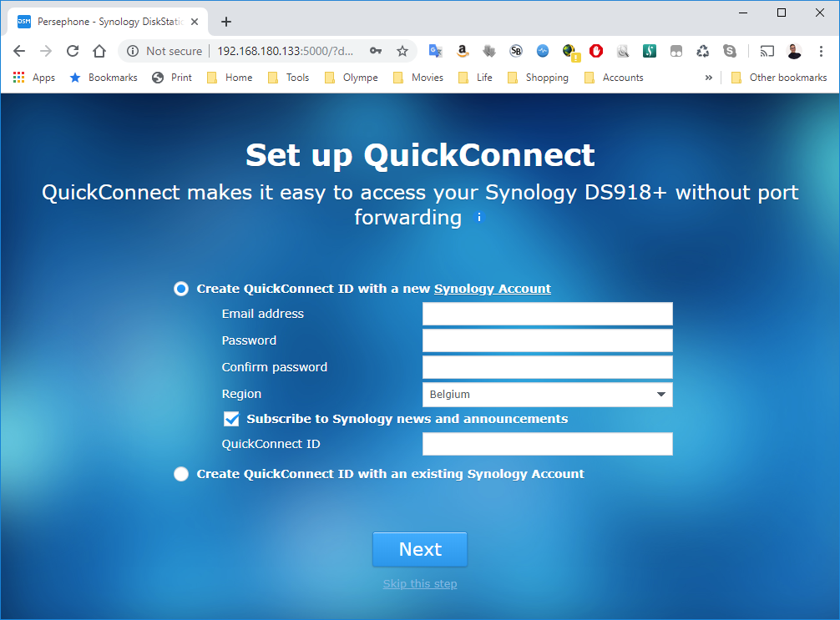This screenshot has height=620, width=840.
Task: Open the Olympe bookmarks folder
Action: click(x=352, y=78)
